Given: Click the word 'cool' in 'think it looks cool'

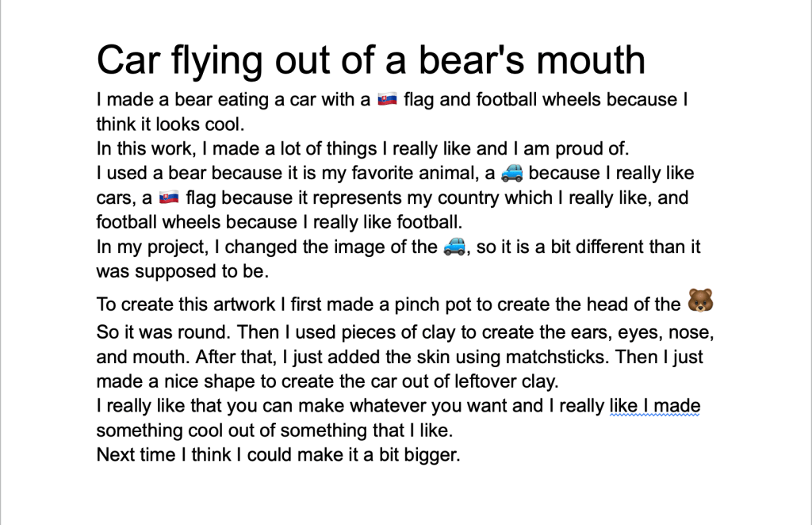Looking at the screenshot, I should (223, 125).
